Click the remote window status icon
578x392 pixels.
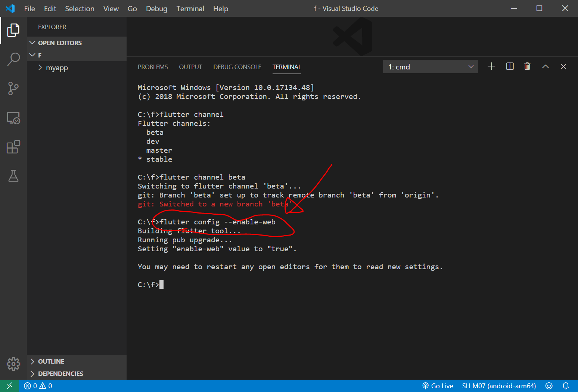coord(10,386)
